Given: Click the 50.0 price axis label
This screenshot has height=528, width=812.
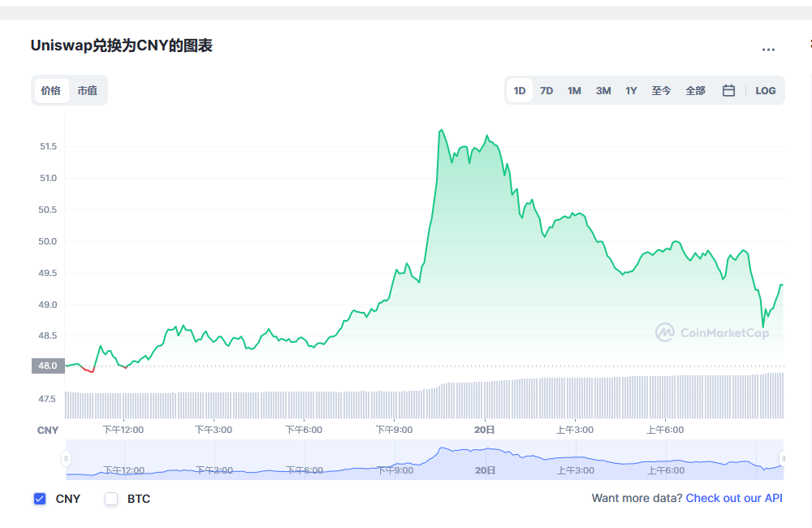Looking at the screenshot, I should tap(48, 241).
